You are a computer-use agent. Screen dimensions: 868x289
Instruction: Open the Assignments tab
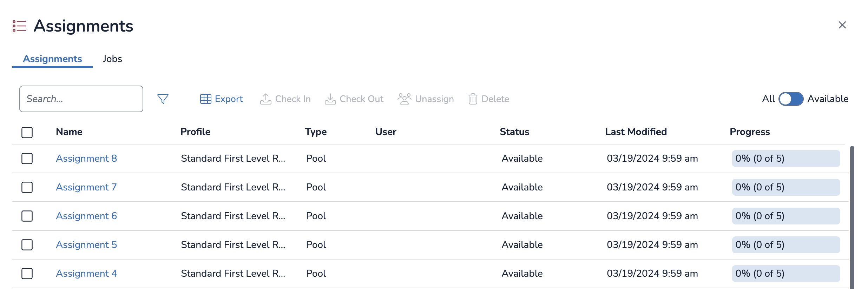[52, 59]
